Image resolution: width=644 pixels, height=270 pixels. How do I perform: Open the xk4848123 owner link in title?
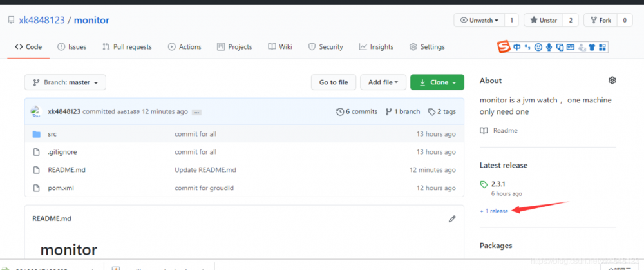[42, 20]
